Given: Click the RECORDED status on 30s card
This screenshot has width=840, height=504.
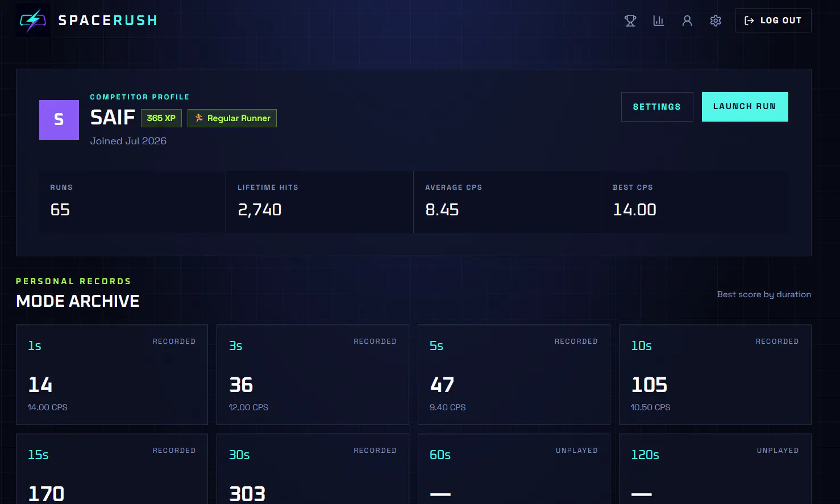Looking at the screenshot, I should coord(375,451).
